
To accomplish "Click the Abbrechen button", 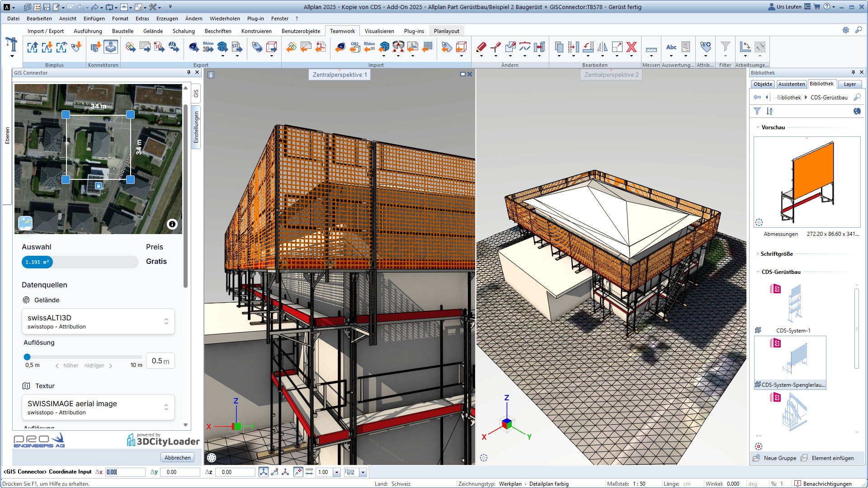I will tap(177, 458).
